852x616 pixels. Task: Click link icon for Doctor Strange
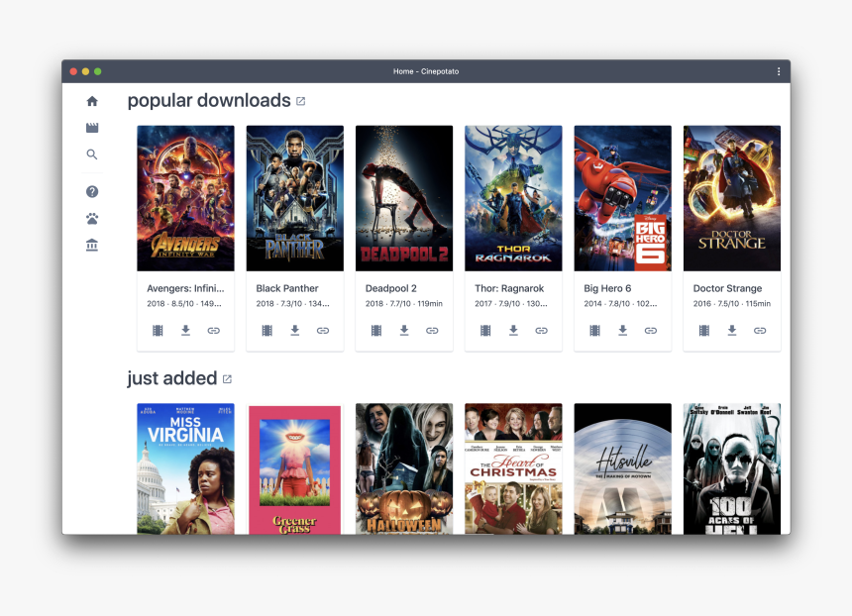(760, 330)
